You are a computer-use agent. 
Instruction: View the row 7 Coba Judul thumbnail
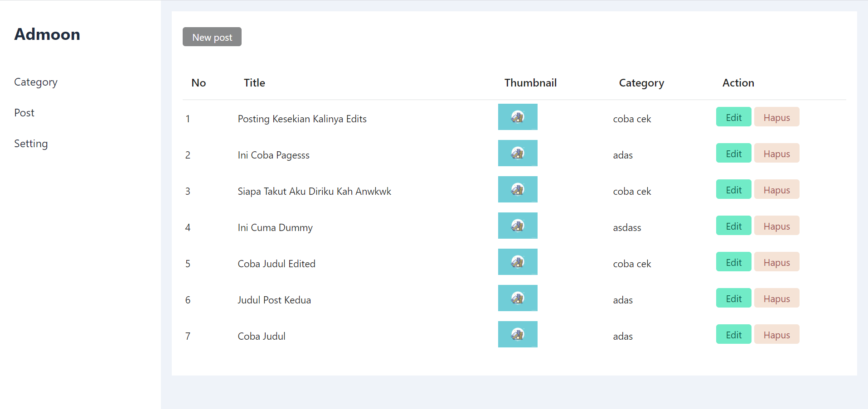pyautogui.click(x=517, y=334)
